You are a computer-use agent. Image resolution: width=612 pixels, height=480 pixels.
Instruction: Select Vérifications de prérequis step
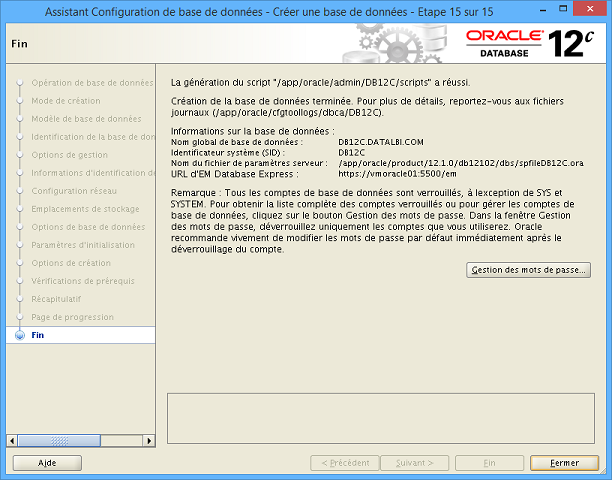pos(83,281)
